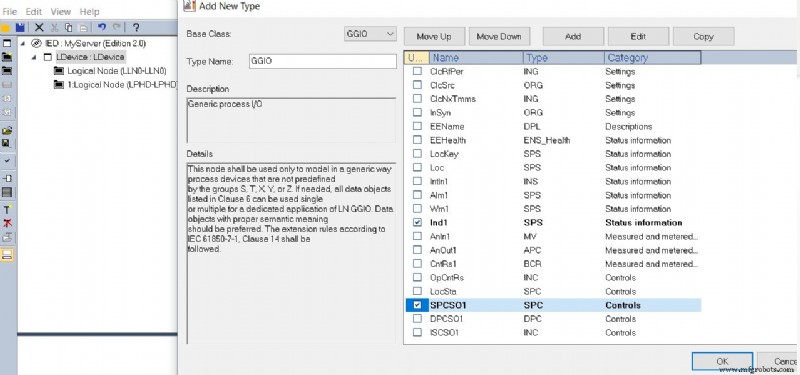
Task: Check the EEHealth checkbox
Action: tap(417, 140)
